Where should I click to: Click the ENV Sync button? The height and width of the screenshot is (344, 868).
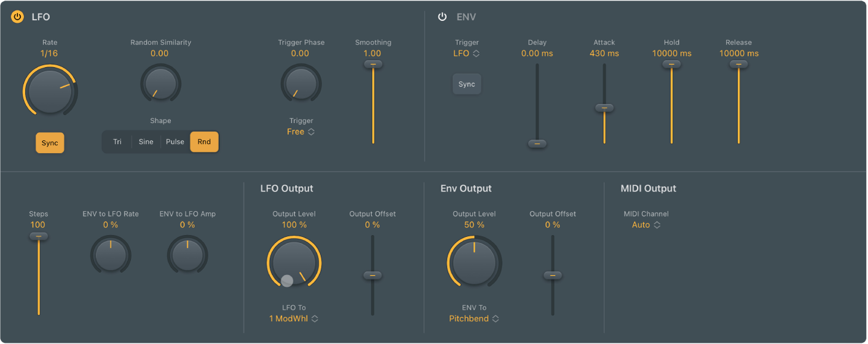(x=467, y=84)
